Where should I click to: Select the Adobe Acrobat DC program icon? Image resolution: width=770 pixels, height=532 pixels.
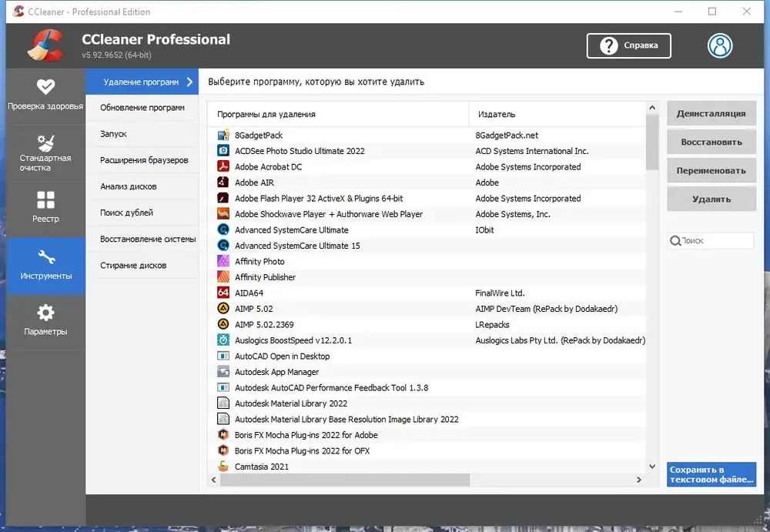click(x=223, y=166)
